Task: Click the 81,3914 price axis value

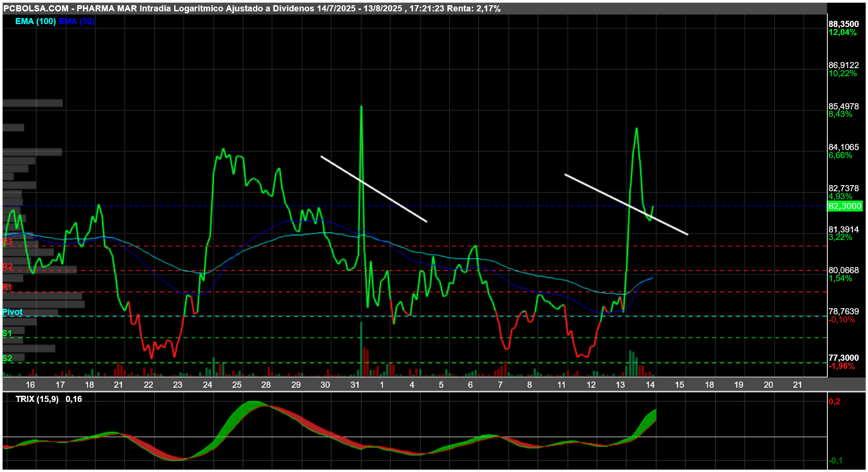Action: (843, 230)
